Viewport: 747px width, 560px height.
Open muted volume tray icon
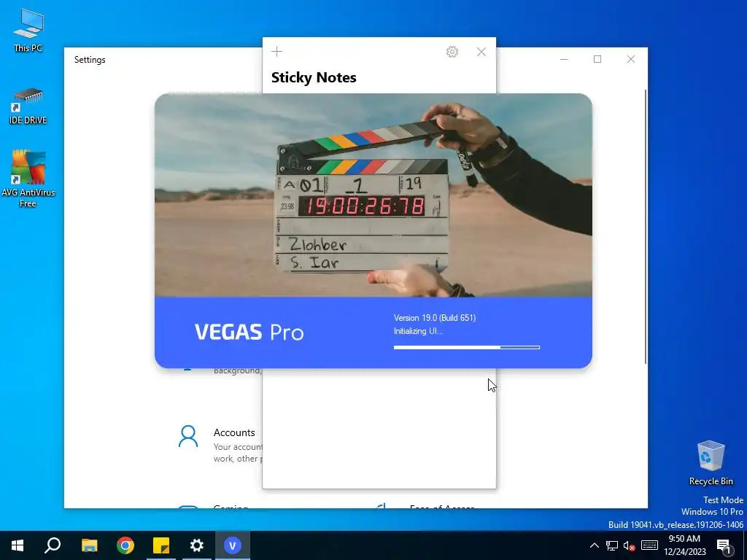point(630,545)
